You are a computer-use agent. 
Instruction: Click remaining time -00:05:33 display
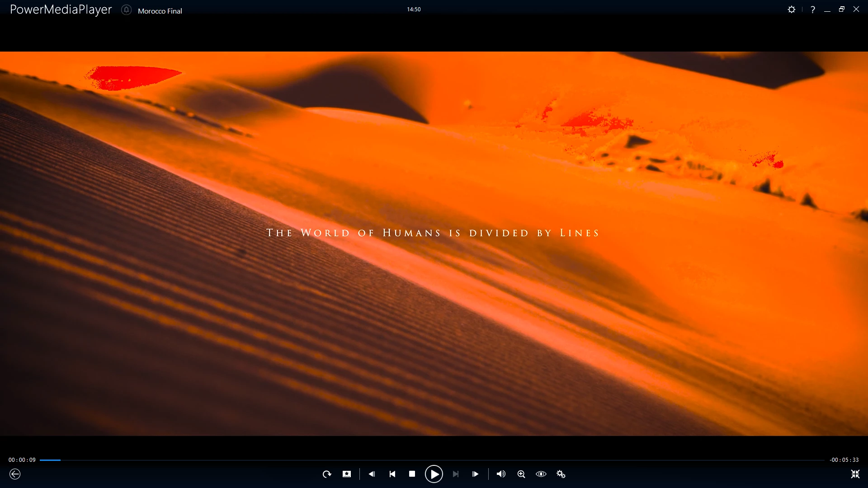[x=844, y=460]
